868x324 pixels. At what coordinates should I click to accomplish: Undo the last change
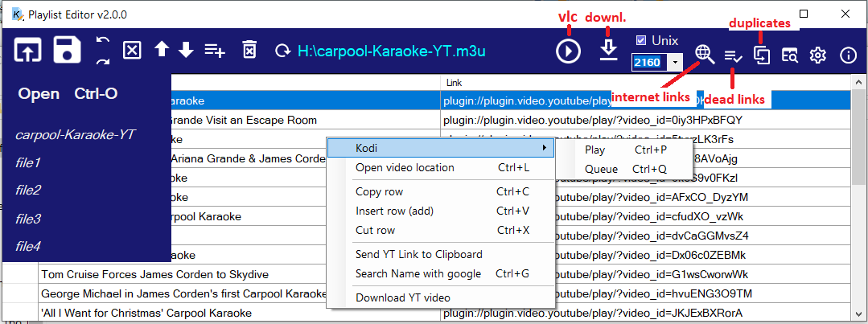pos(103,42)
